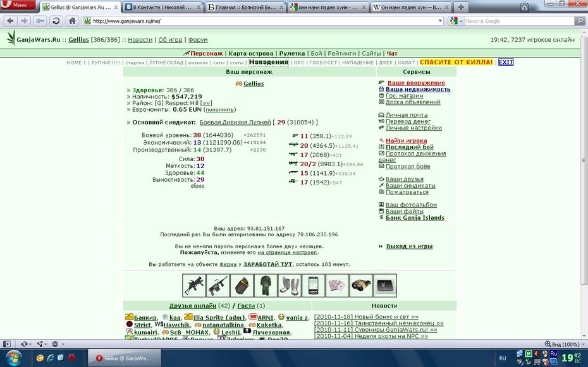
Task: Open the zoom Вид (100%) dropdown
Action: [x=565, y=344]
